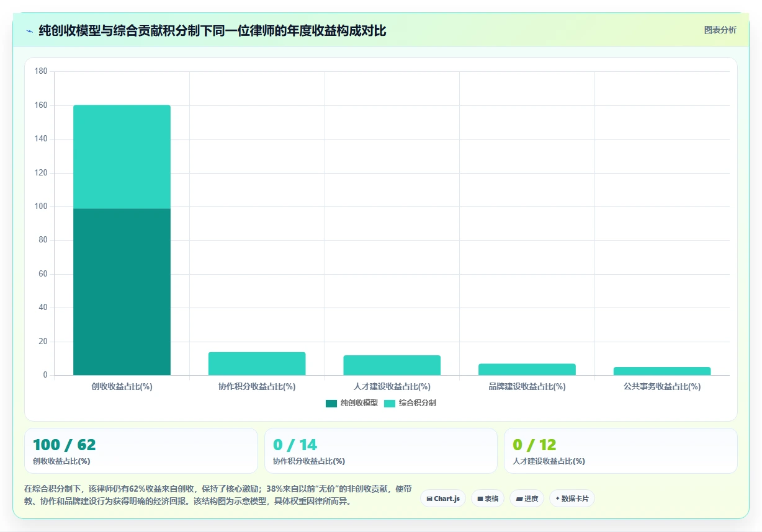The image size is (762, 532).
Task: Select the 数据卡片 chip
Action: point(572,499)
